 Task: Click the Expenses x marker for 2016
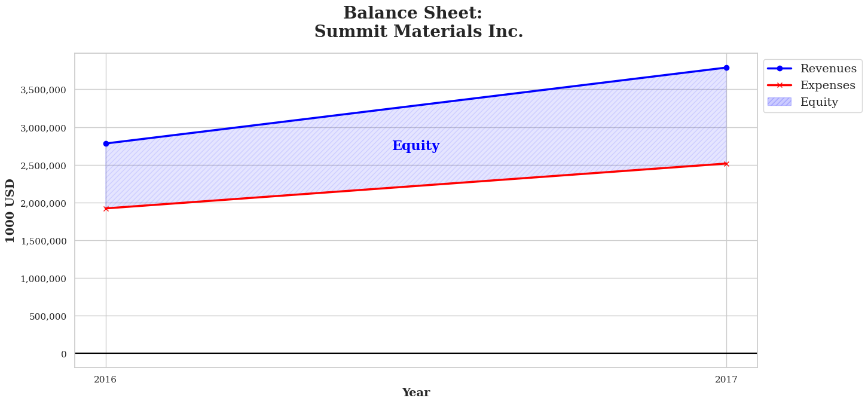pos(106,209)
